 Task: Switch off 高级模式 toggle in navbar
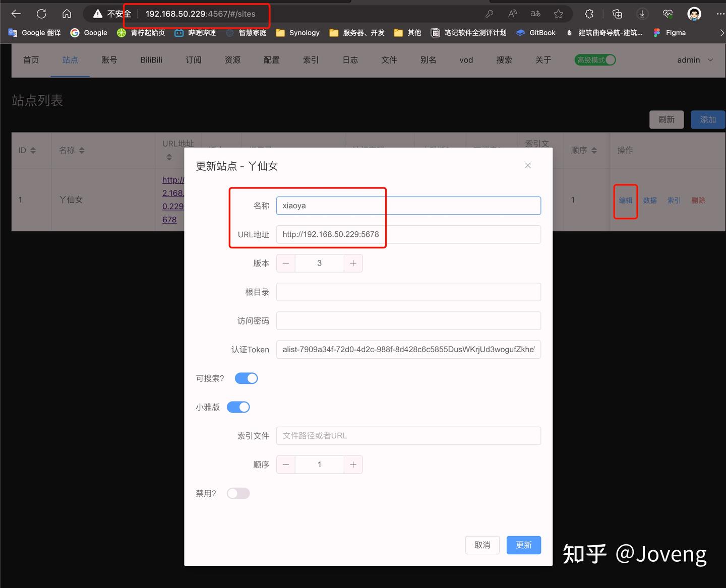[595, 60]
